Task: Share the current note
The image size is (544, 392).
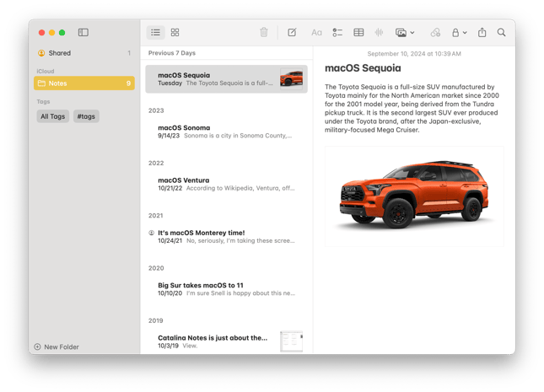Action: coord(482,33)
